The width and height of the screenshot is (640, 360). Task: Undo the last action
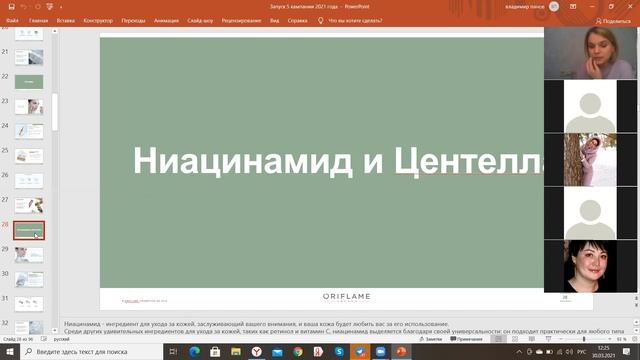click(24, 7)
